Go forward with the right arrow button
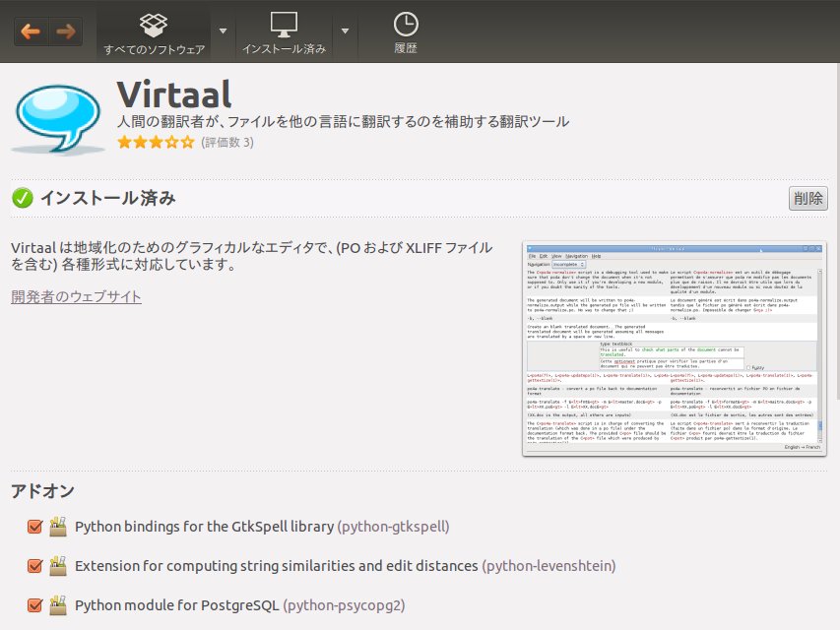The width and height of the screenshot is (840, 630). (x=65, y=31)
